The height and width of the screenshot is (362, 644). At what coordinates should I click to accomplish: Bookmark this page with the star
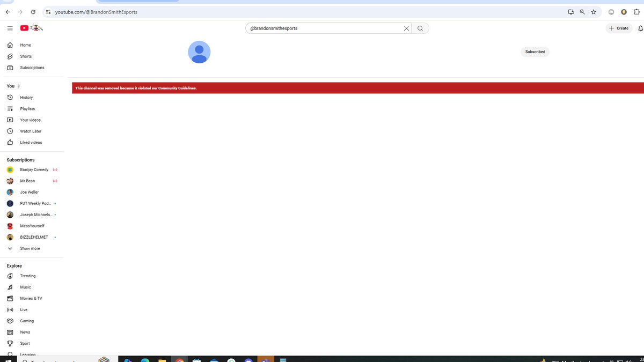594,12
